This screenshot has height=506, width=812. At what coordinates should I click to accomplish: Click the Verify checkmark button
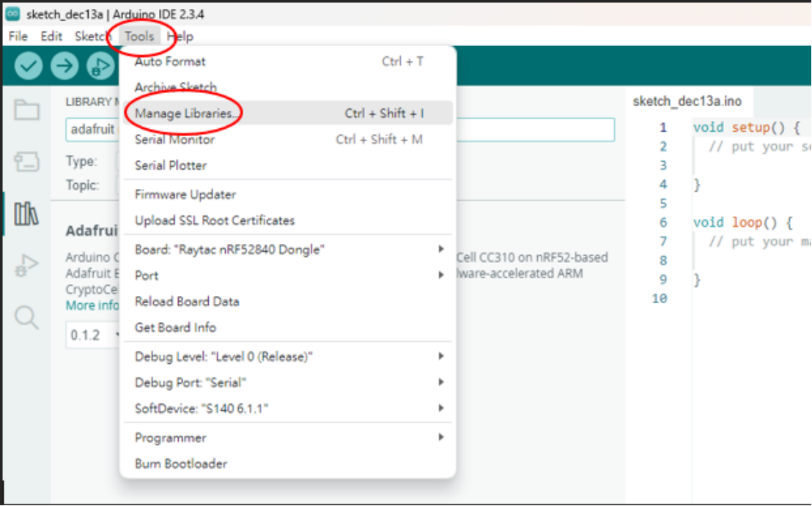click(28, 66)
